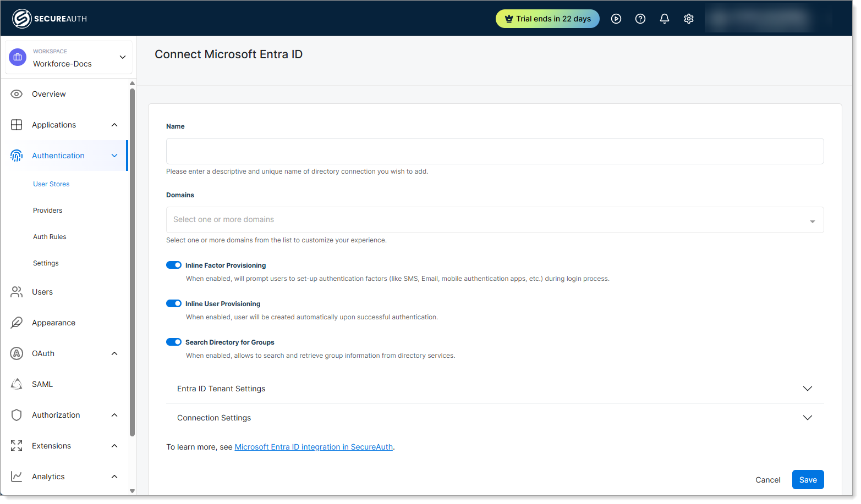Toggle the Analytics section chevron
Image resolution: width=861 pixels, height=504 pixels.
point(114,477)
